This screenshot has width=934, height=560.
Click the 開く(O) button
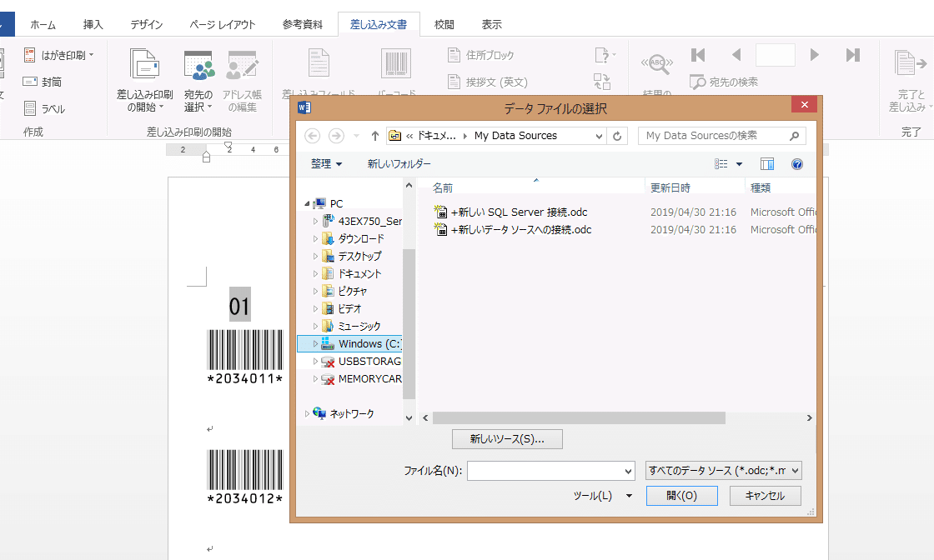pos(680,495)
